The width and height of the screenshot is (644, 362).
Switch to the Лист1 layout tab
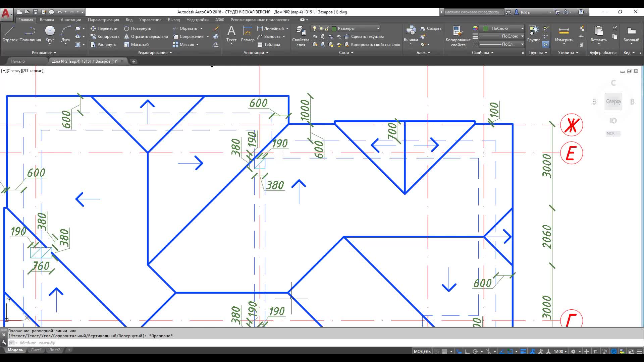[x=36, y=350]
